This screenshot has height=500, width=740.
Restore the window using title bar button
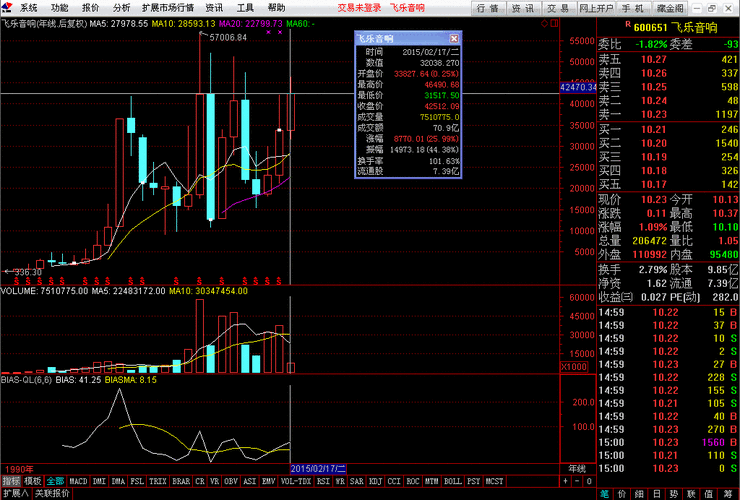[713, 8]
